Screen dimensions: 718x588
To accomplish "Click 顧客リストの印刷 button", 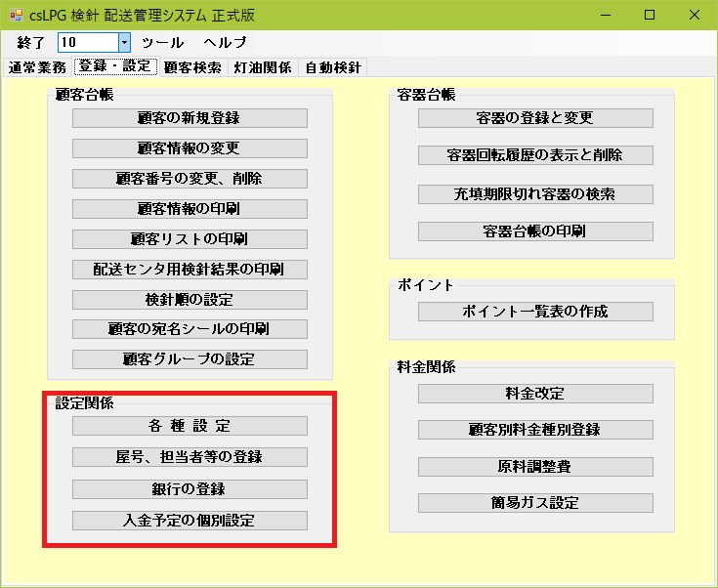I will (x=190, y=239).
